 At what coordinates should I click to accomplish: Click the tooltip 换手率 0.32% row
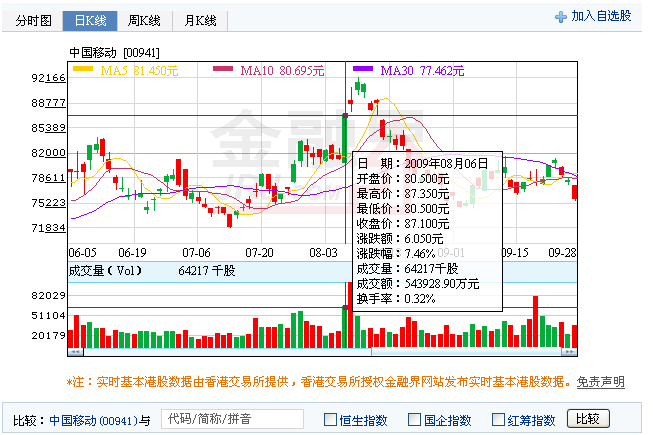pos(396,298)
